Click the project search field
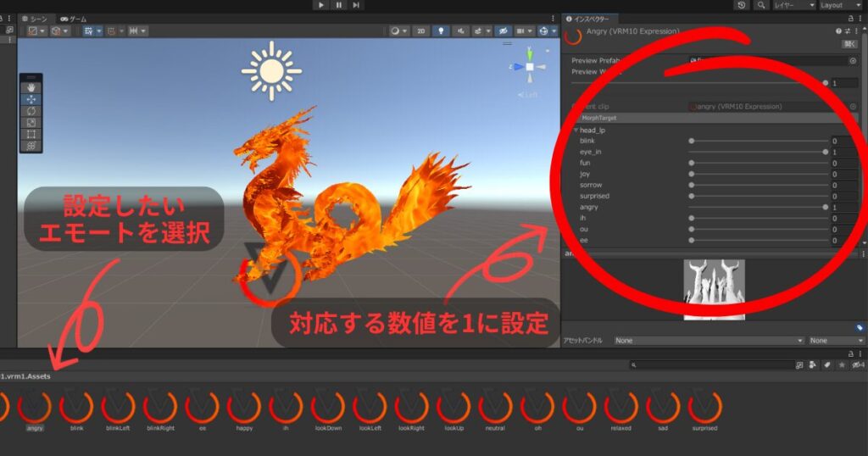868x456 pixels. tap(712, 364)
